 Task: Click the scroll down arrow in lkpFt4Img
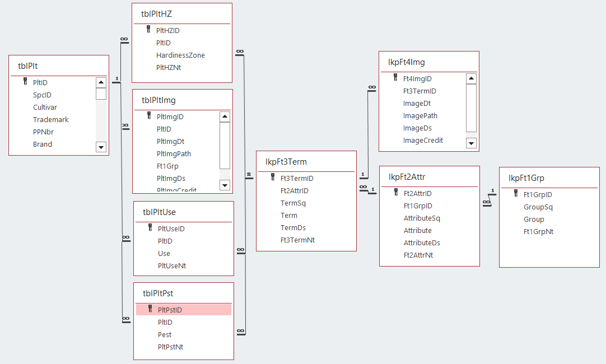click(471, 143)
